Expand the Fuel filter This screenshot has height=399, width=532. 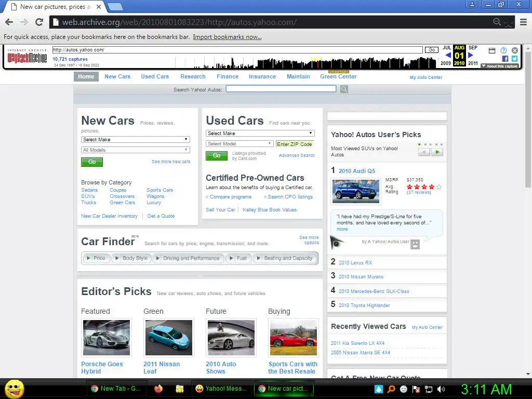(x=238, y=258)
